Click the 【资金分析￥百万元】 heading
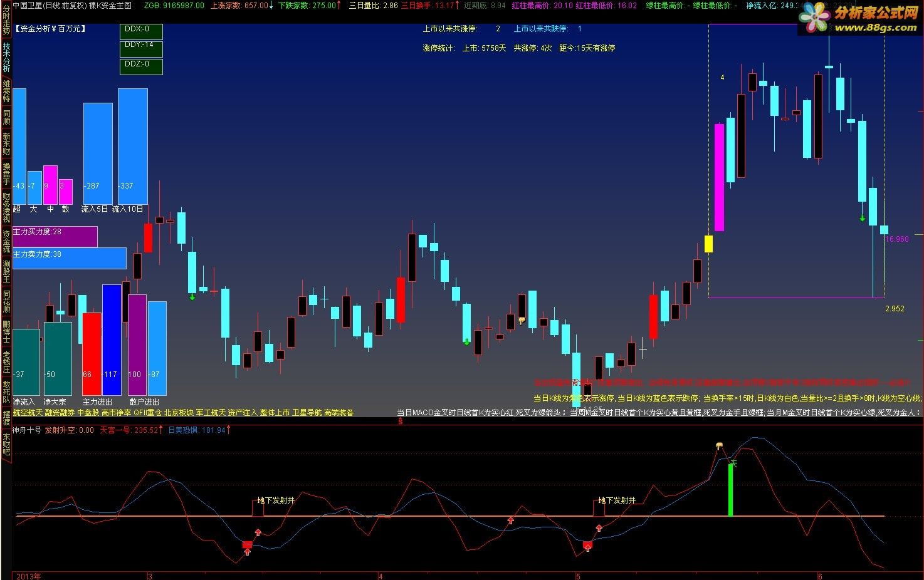 (50, 28)
